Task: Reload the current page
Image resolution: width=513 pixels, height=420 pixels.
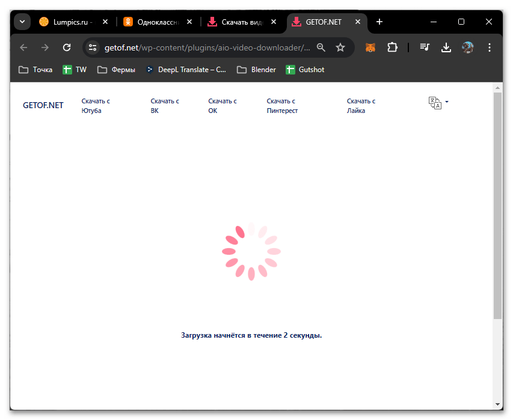Action: click(x=67, y=47)
